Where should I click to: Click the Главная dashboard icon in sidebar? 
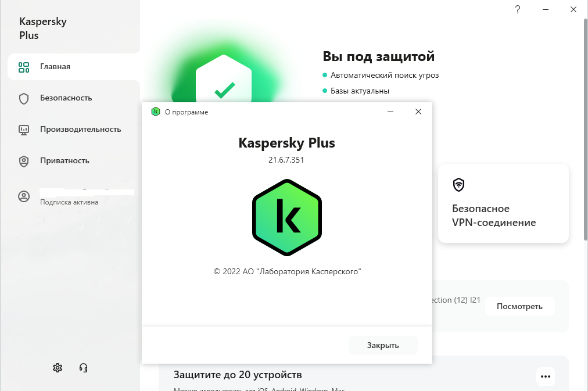24,67
